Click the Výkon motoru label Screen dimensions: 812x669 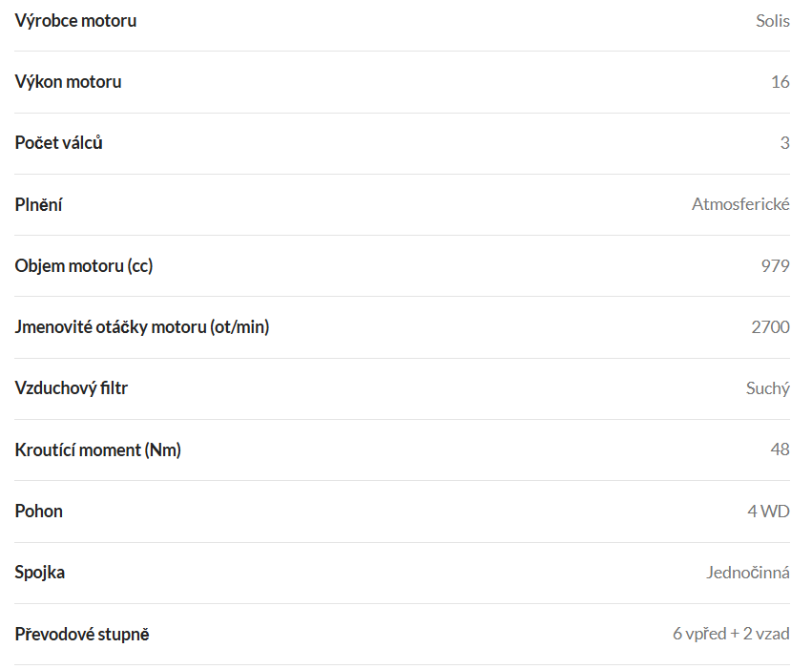click(x=69, y=82)
